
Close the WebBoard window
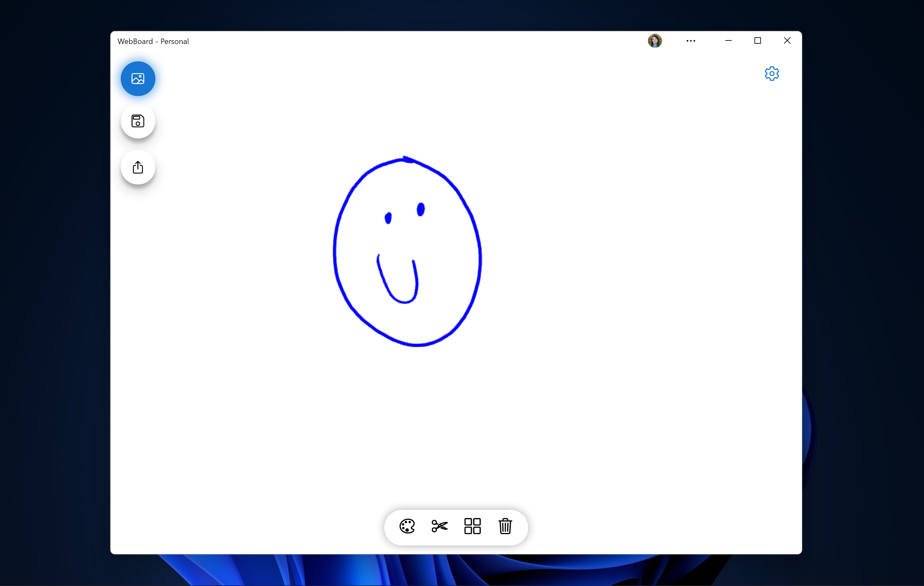(787, 41)
